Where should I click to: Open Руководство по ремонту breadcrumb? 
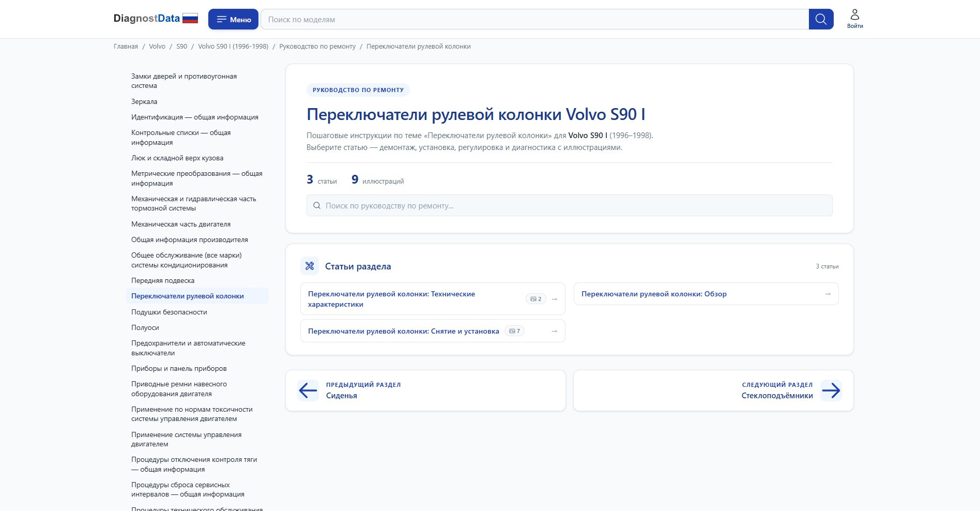click(x=317, y=47)
